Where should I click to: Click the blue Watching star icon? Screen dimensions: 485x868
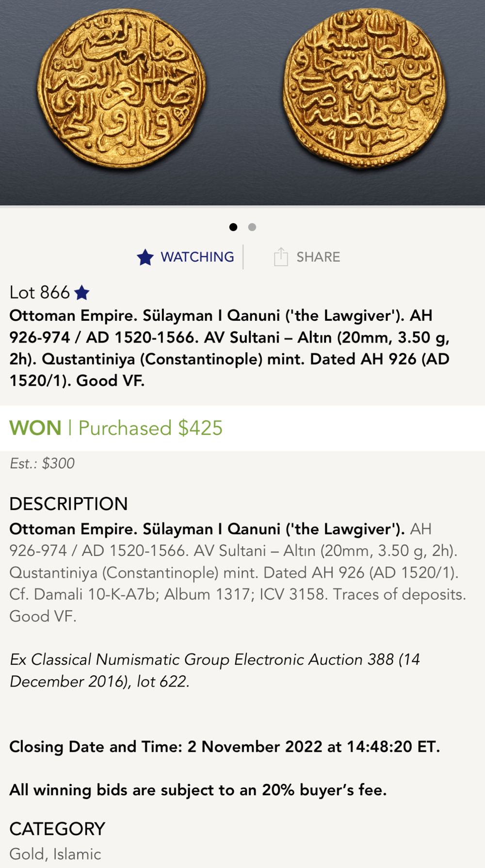pyautogui.click(x=145, y=257)
